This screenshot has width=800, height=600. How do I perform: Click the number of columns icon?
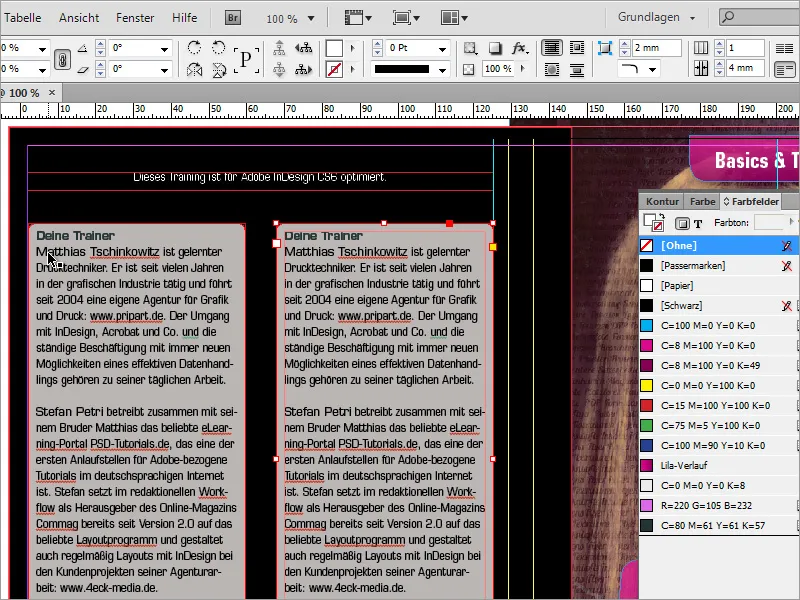pyautogui.click(x=701, y=48)
